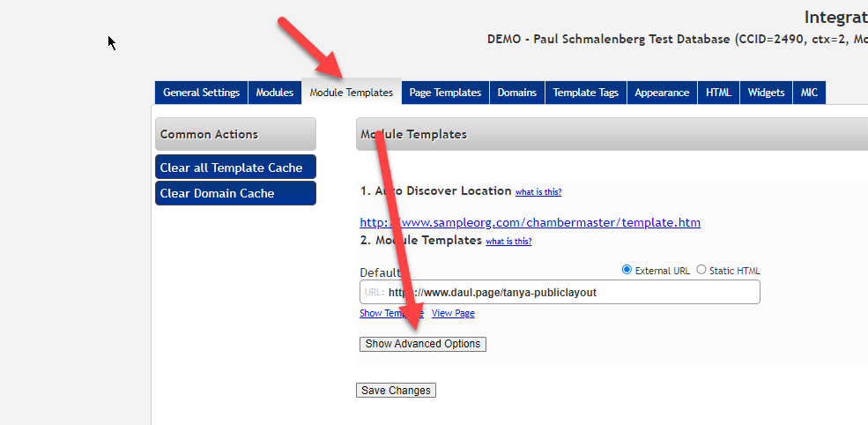The height and width of the screenshot is (425, 868).
Task: Select the External URL radio option
Action: coord(627,270)
